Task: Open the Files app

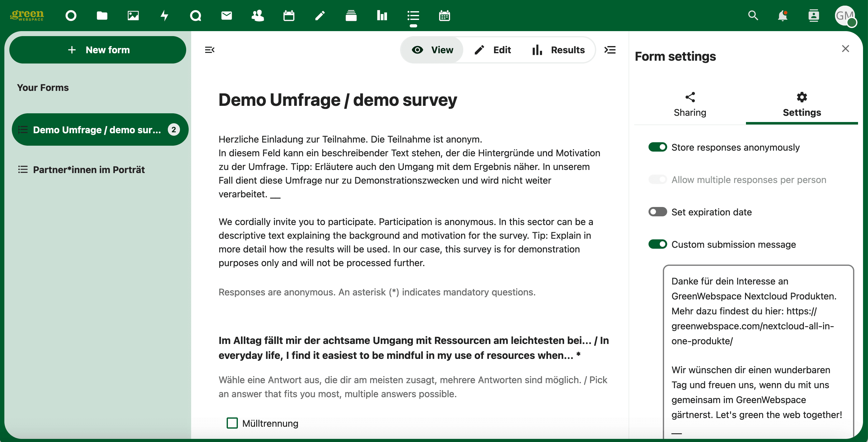Action: coord(101,16)
